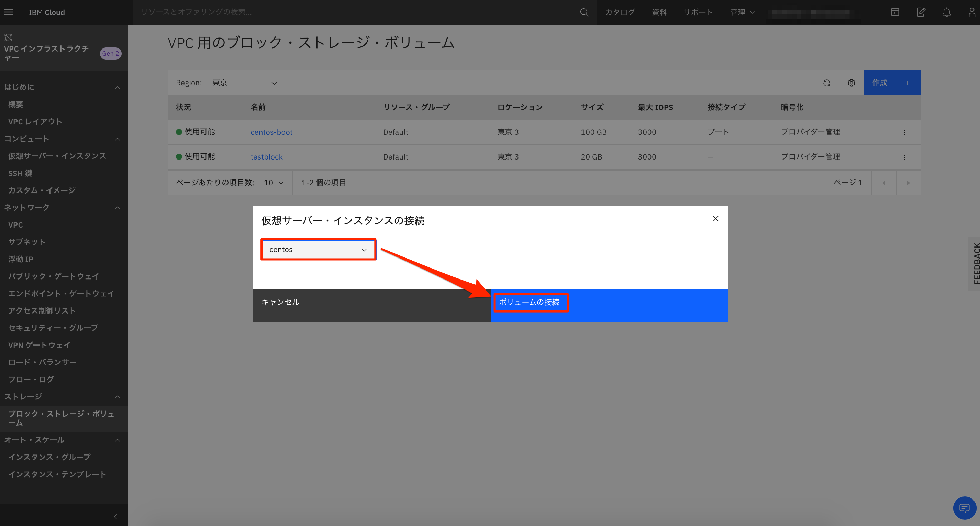
Task: Open the chat support bubble
Action: click(x=964, y=508)
